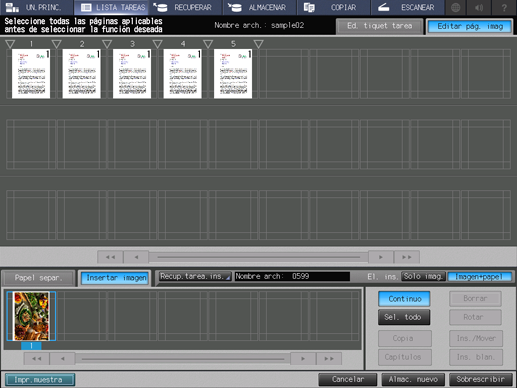The width and height of the screenshot is (517, 388).
Task: Select insertion point triangle before page 1
Action: [10, 44]
